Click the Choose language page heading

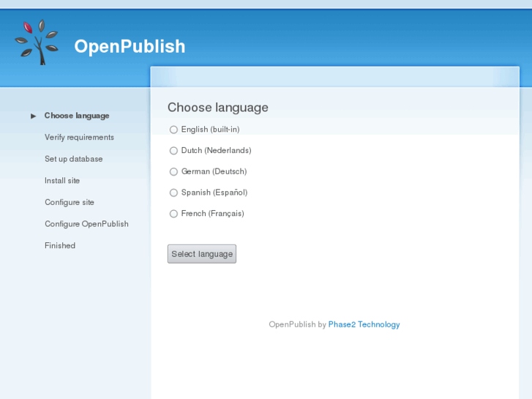(x=218, y=108)
